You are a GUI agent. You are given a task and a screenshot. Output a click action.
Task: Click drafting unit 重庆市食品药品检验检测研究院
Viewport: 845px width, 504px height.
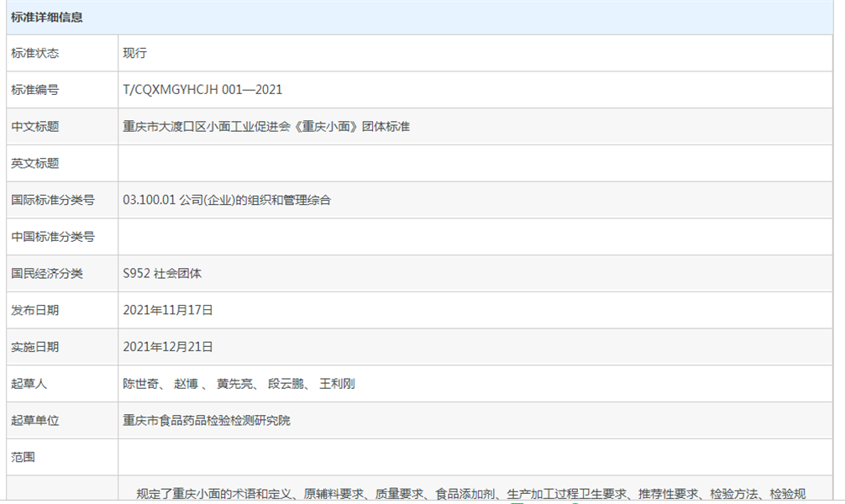(x=207, y=420)
